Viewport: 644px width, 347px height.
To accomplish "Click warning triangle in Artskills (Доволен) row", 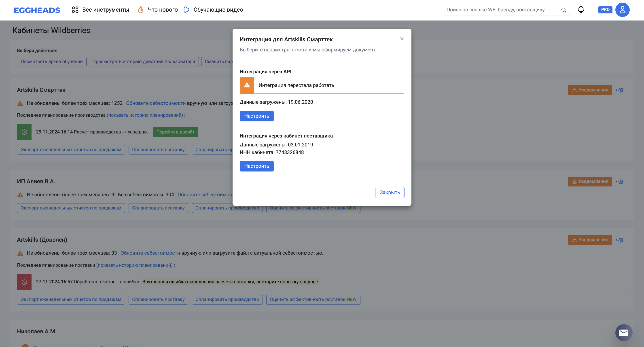I will 20,253.
